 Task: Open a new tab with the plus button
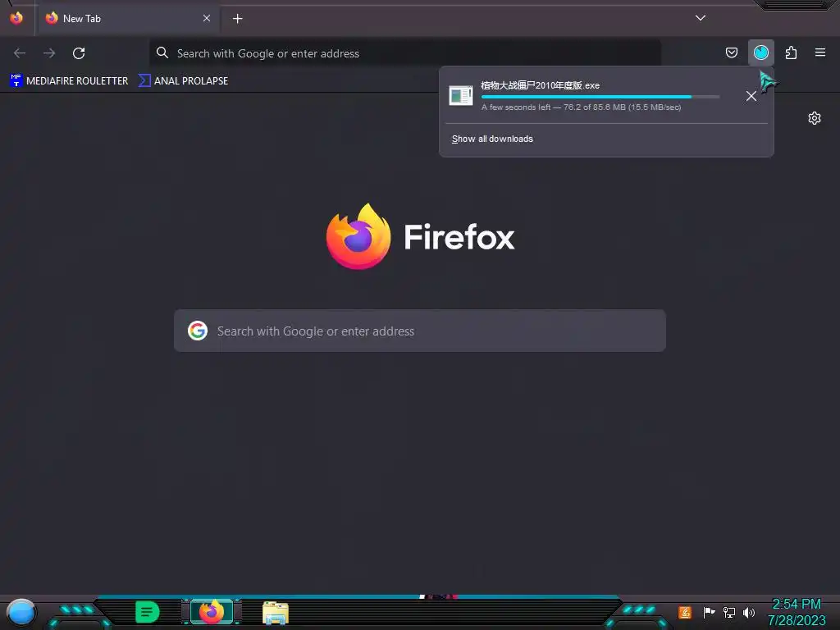coord(237,19)
